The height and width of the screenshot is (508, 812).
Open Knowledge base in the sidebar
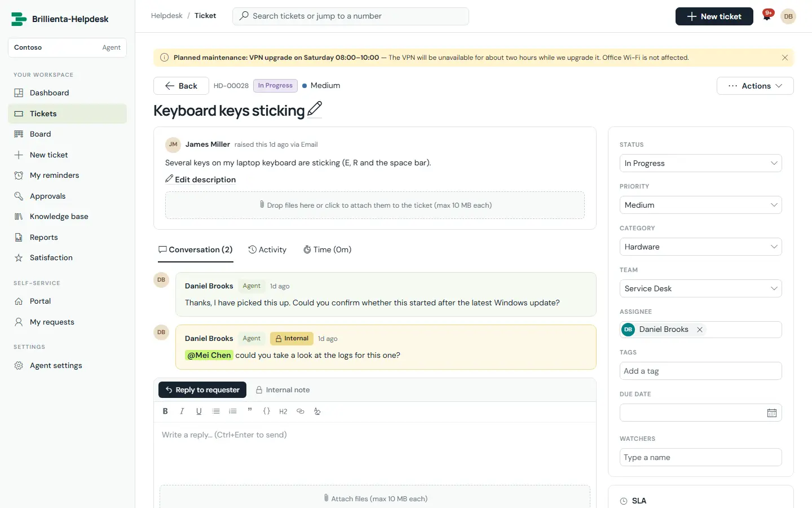(67, 216)
